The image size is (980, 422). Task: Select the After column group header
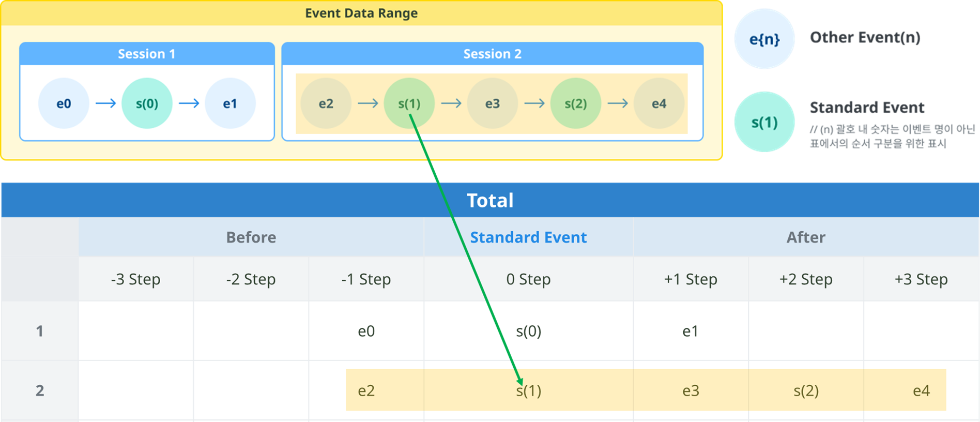[x=806, y=237]
